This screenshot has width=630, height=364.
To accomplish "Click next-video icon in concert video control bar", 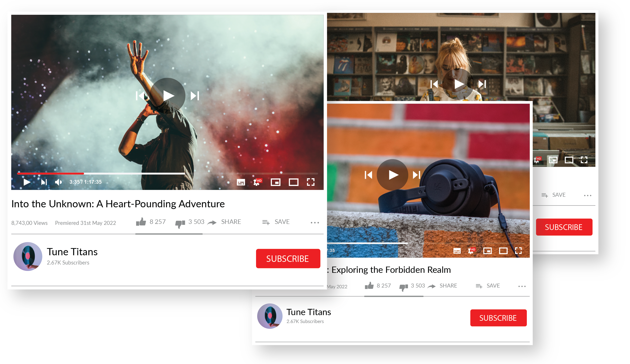I will 44,182.
